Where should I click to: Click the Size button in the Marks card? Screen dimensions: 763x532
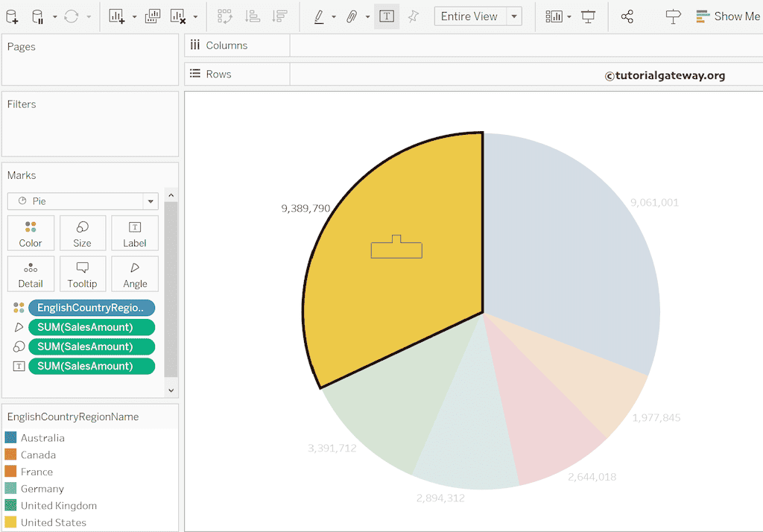point(82,232)
